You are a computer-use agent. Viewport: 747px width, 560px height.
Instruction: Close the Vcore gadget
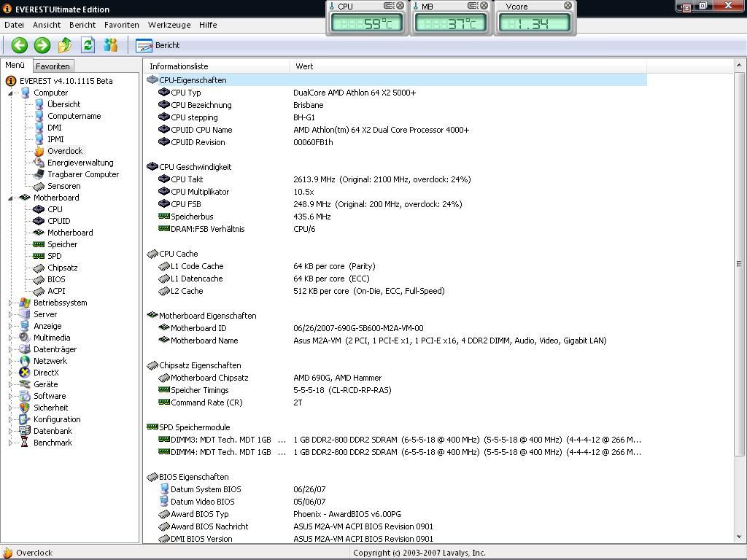pyautogui.click(x=568, y=6)
